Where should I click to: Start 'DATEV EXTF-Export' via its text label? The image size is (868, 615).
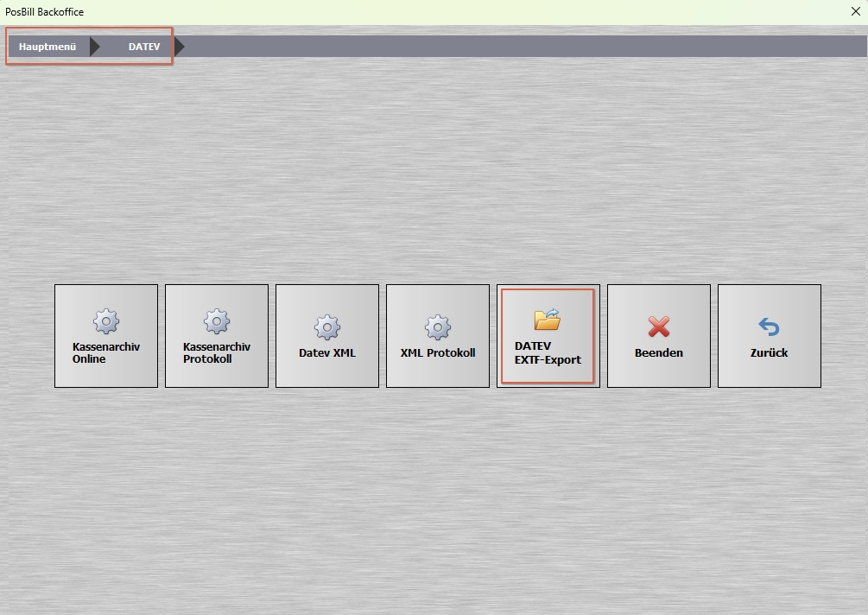tap(548, 353)
